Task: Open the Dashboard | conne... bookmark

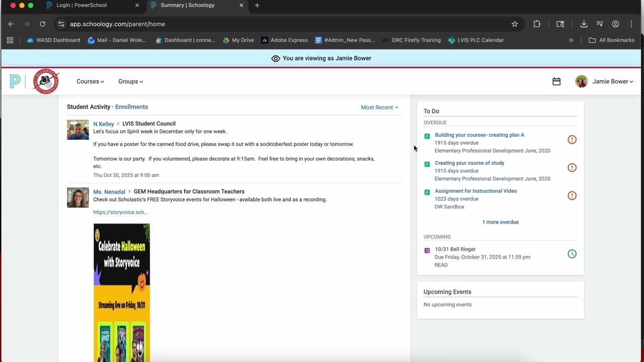Action: point(185,40)
